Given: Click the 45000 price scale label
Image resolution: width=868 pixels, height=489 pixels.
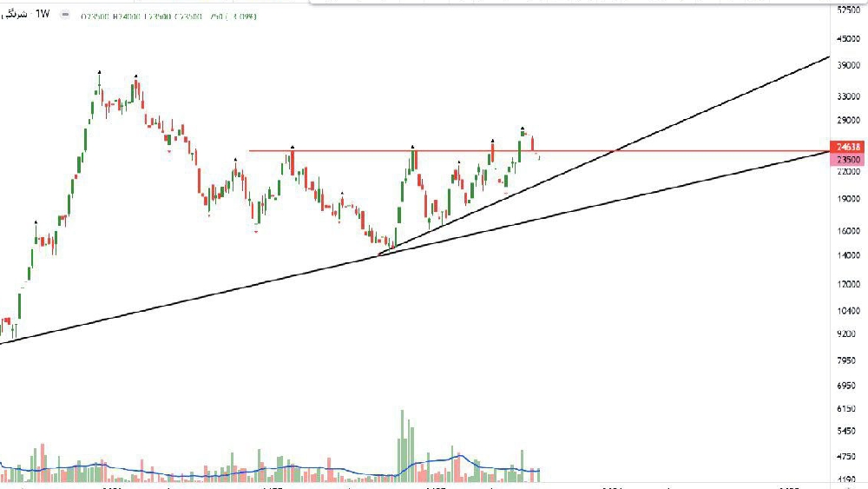Looking at the screenshot, I should click(849, 39).
